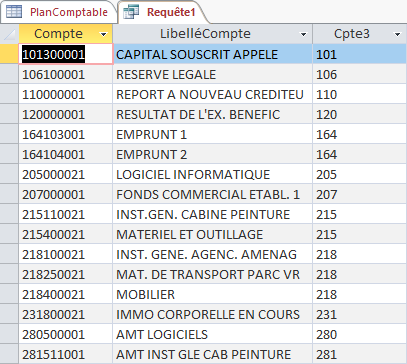
Task: Click INST. GENE. AGENC. AMENAG cell
Action: [x=213, y=254]
